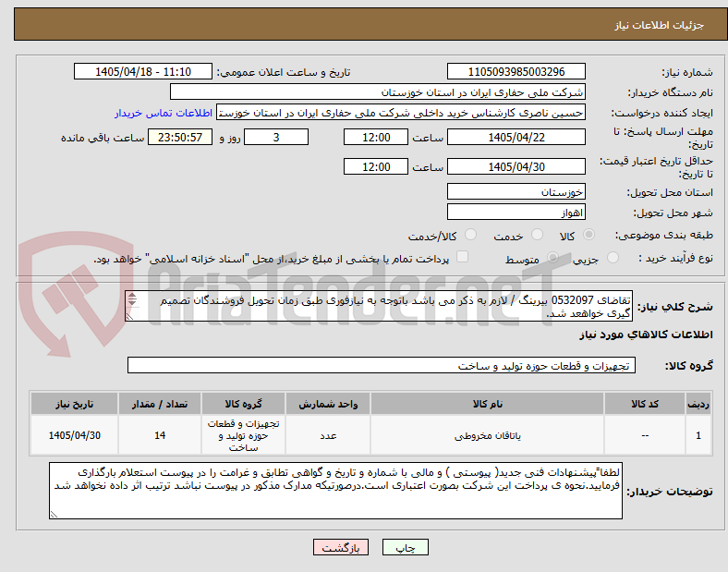Click the item name cell یاتاقان مخروطی
The image size is (728, 572).
click(x=488, y=435)
